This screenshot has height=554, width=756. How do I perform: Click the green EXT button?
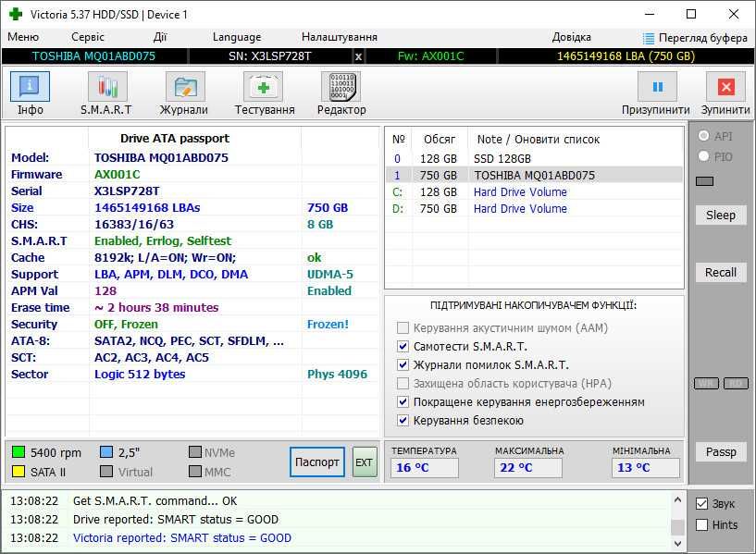click(x=364, y=462)
